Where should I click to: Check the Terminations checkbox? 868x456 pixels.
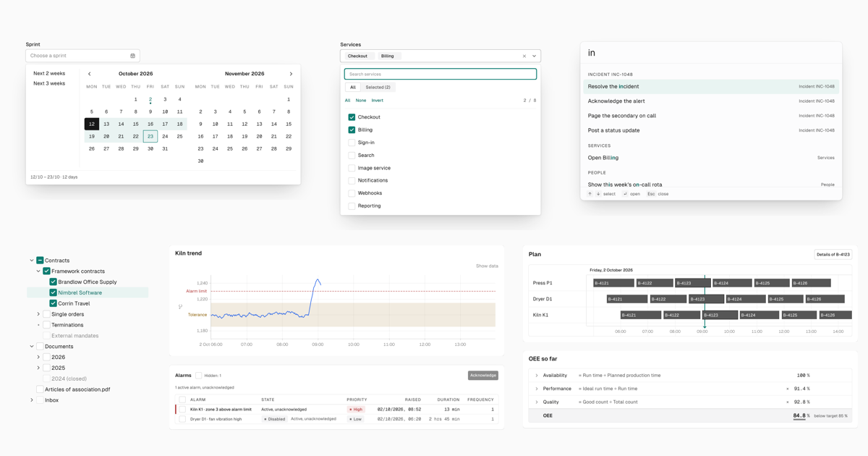pyautogui.click(x=46, y=325)
